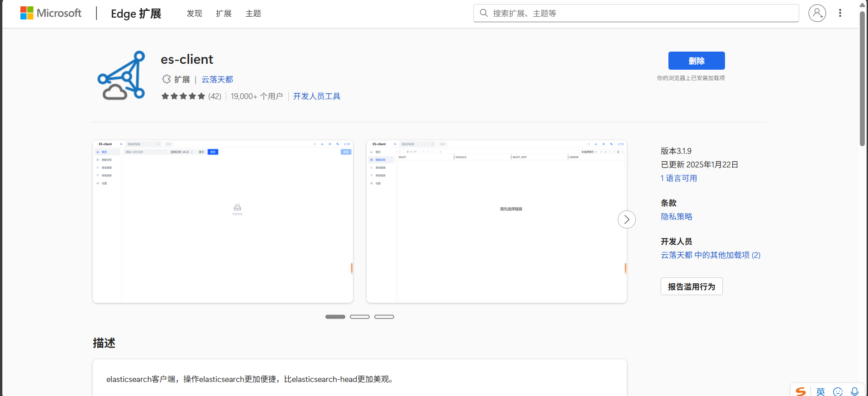Click the puzzle-piece 扩展 icon
868x396 pixels.
click(167, 79)
